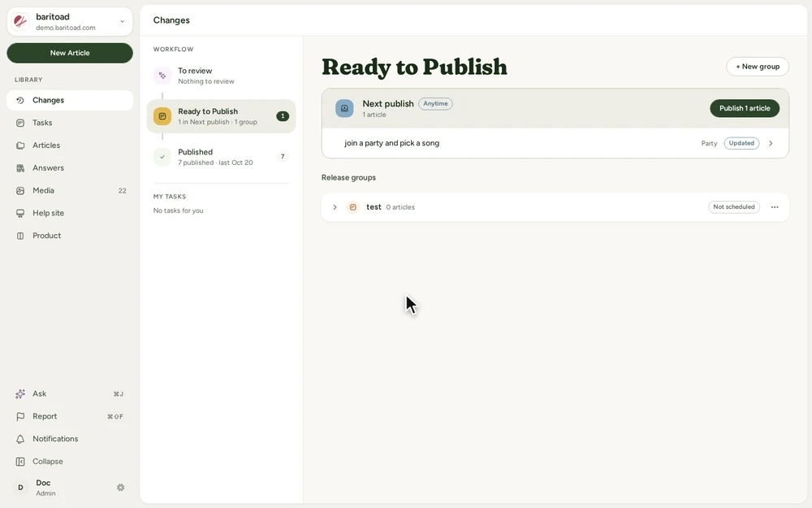Open the Tasks section label

tap(42, 123)
